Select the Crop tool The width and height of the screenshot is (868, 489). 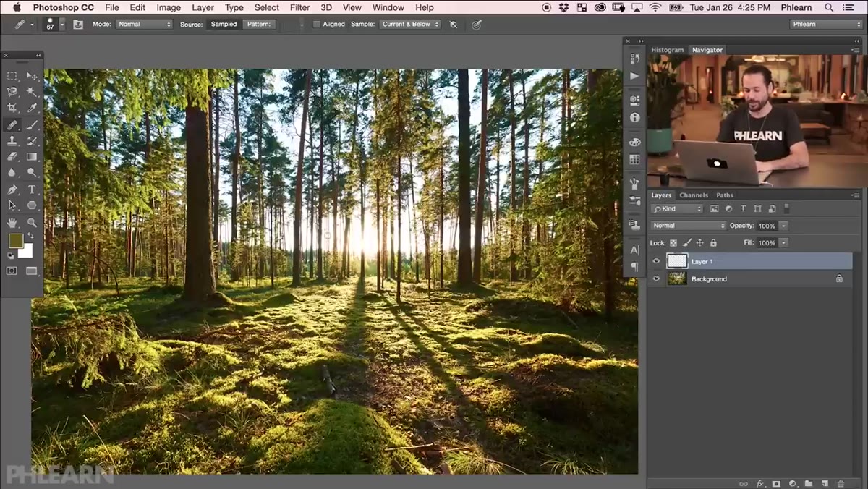click(x=12, y=108)
